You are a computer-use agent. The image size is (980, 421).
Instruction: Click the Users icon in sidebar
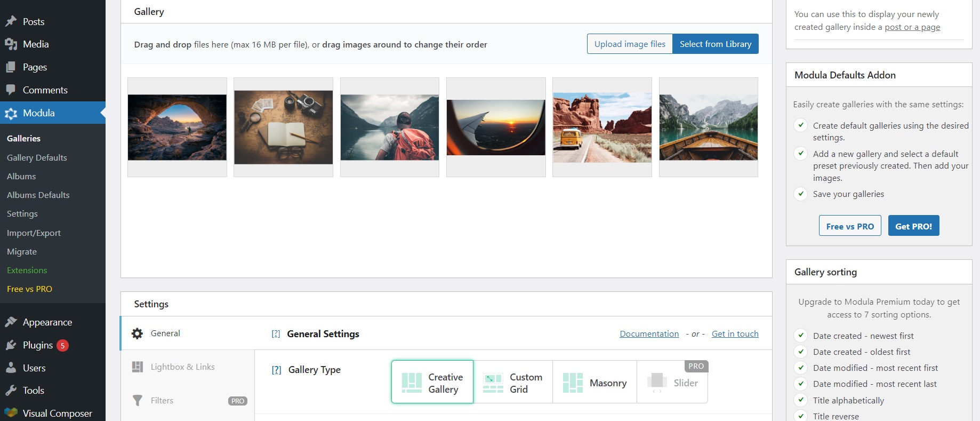coord(11,368)
